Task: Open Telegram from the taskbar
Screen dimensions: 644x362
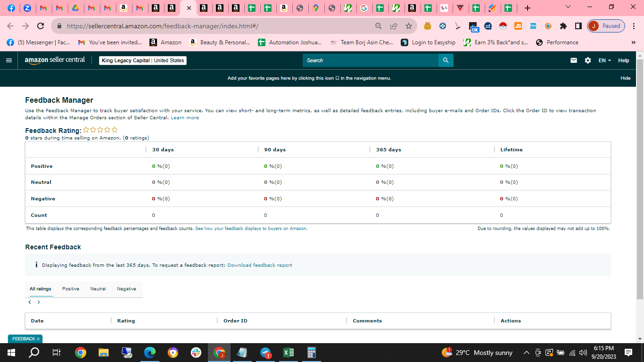Action: [x=265, y=353]
